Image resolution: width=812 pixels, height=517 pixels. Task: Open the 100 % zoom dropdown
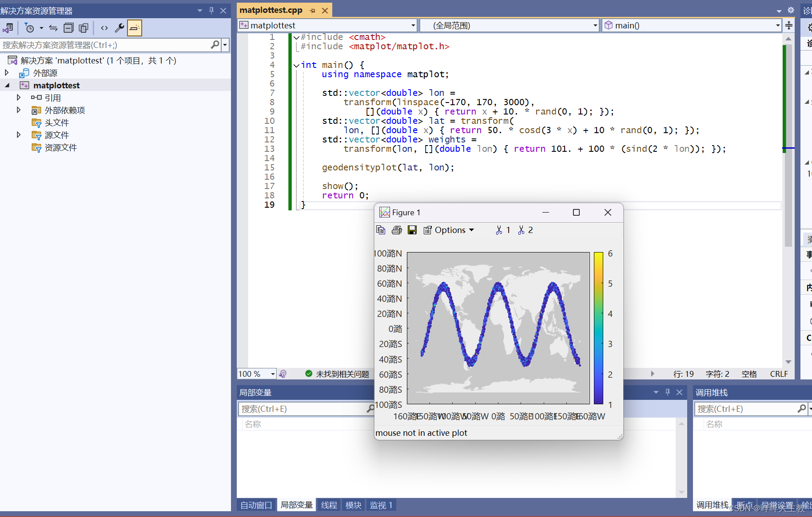click(x=273, y=374)
